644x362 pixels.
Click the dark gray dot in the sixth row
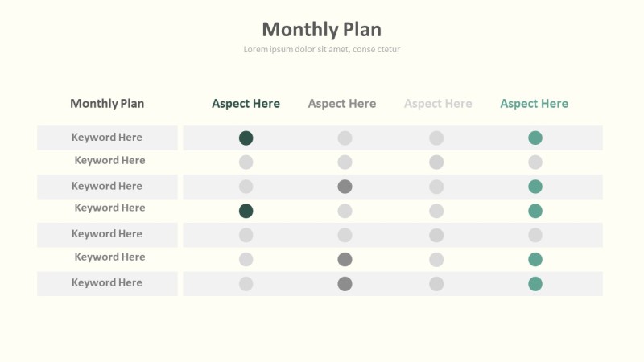click(x=345, y=259)
